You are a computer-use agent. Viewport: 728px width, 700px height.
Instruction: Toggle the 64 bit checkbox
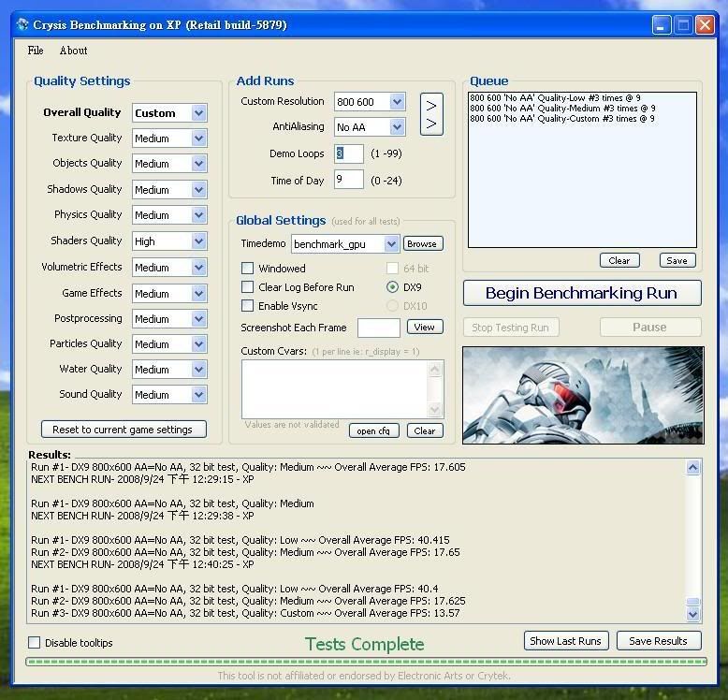[392, 269]
